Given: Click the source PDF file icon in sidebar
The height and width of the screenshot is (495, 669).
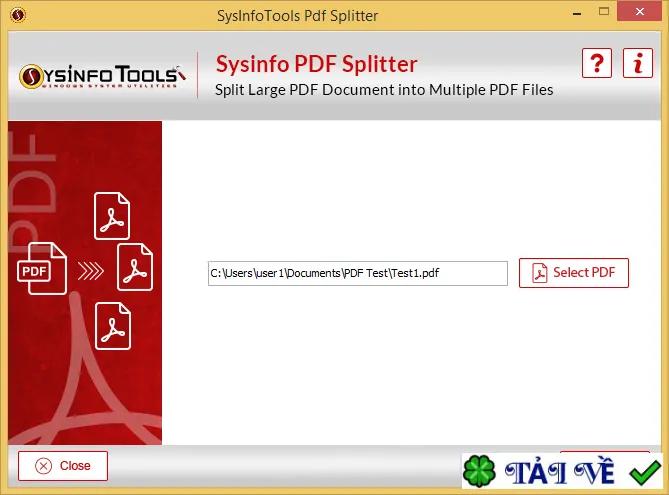Looking at the screenshot, I should 42,269.
